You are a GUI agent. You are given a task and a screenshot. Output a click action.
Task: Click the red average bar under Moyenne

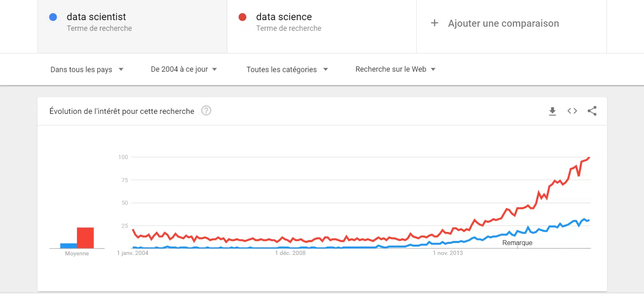click(85, 238)
